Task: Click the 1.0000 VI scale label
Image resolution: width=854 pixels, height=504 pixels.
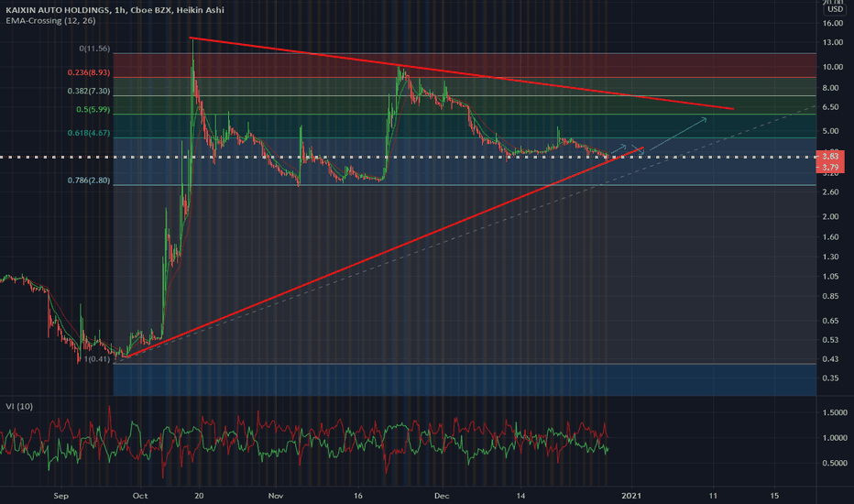Action: point(835,437)
